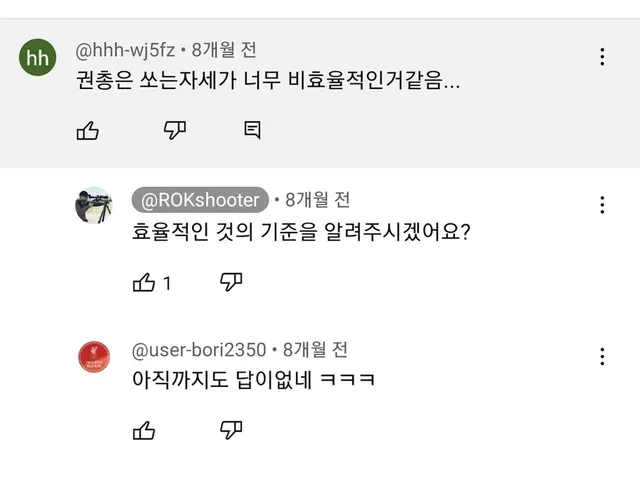
Task: Dislike the @user-bori2350 reply
Action: 231,431
